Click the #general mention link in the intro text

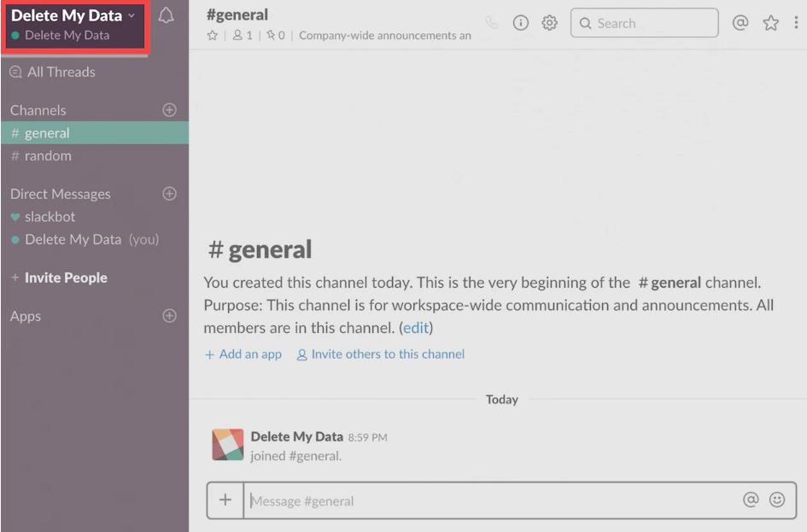pyautogui.click(x=670, y=283)
